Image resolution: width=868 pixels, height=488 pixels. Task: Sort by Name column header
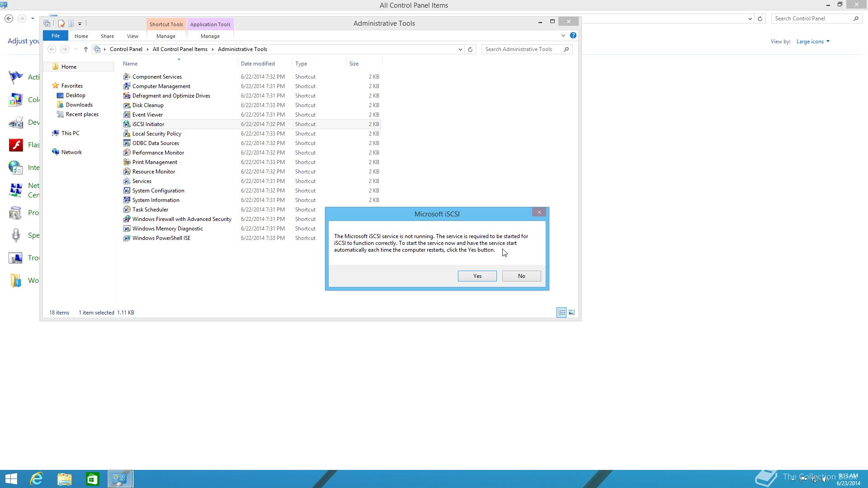pos(130,64)
